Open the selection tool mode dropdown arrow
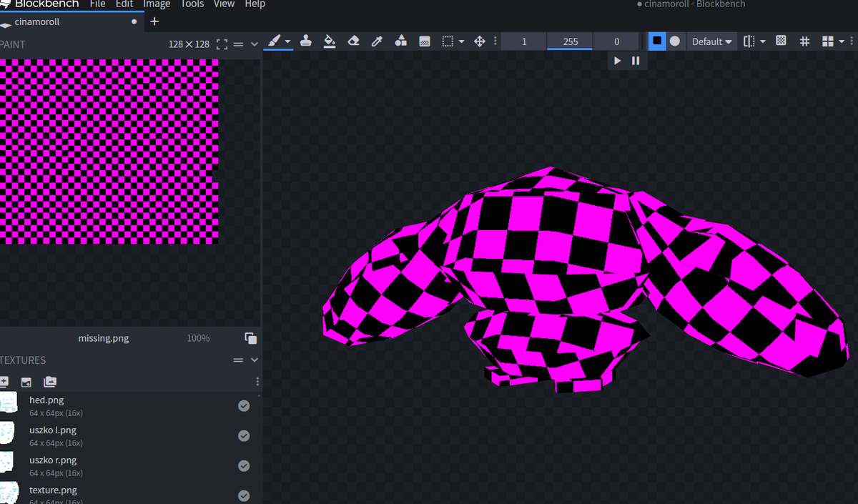858x504 pixels. 461,41
